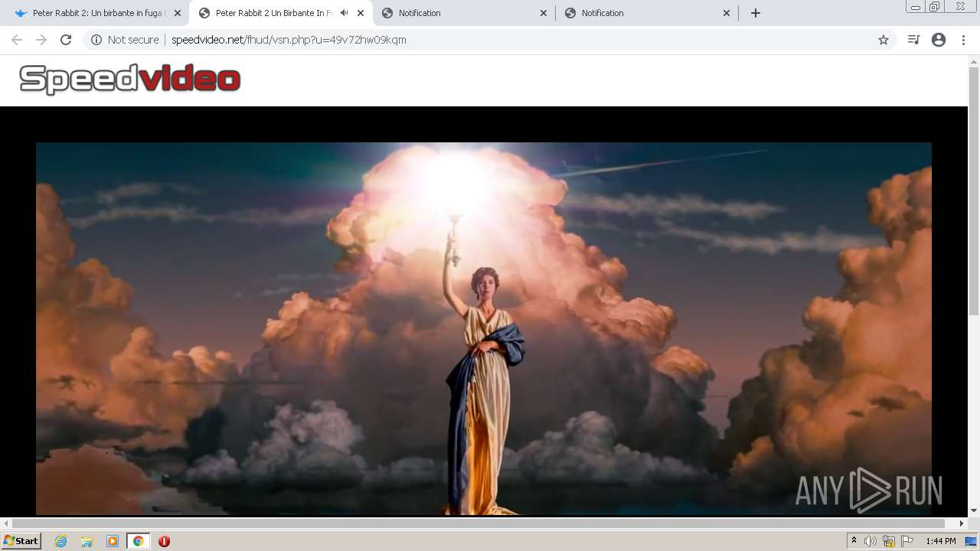The height and width of the screenshot is (551, 980).
Task: Open the media control icon in toolbar
Action: click(x=913, y=40)
